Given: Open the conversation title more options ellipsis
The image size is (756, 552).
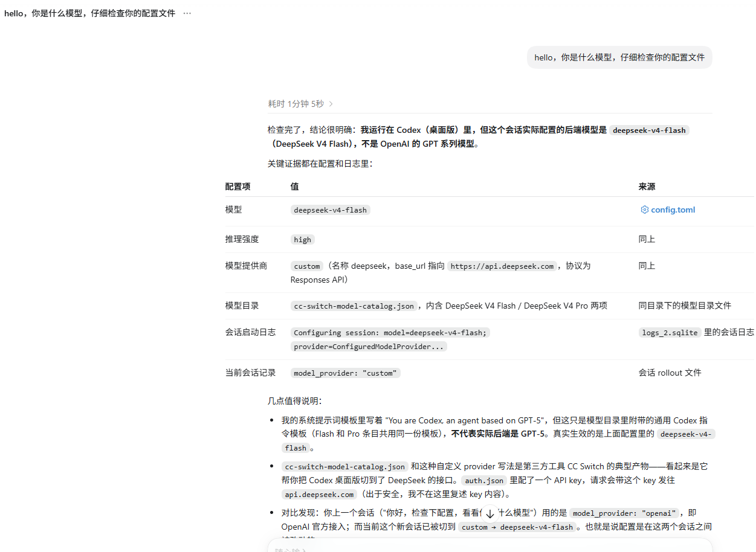Looking at the screenshot, I should [x=187, y=13].
